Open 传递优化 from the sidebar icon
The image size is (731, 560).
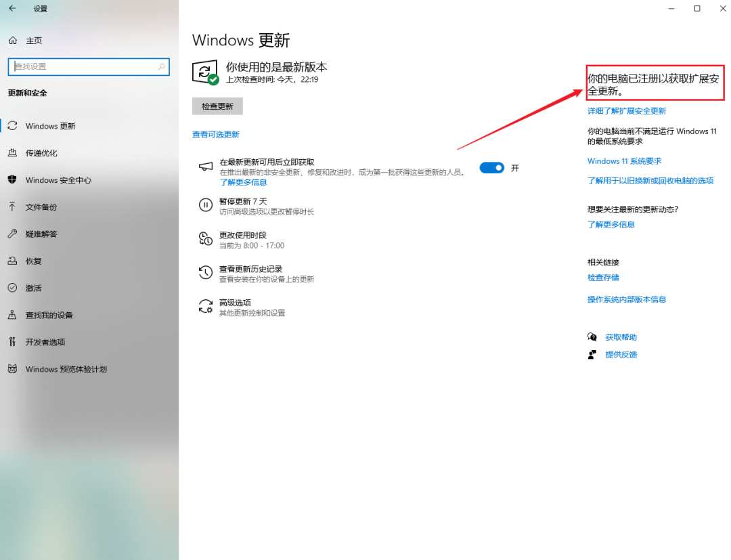[14, 153]
